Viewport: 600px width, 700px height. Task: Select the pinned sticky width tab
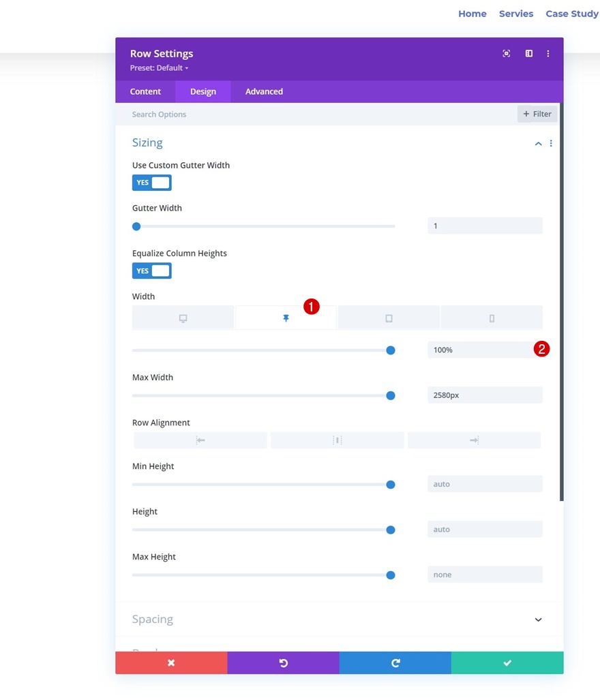tap(286, 318)
